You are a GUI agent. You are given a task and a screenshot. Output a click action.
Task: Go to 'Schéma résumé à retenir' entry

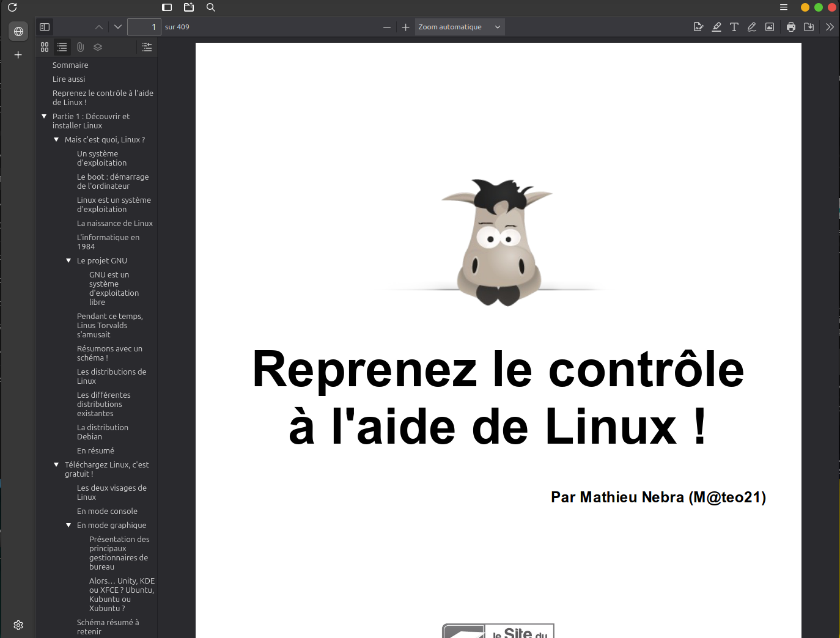pyautogui.click(x=108, y=627)
